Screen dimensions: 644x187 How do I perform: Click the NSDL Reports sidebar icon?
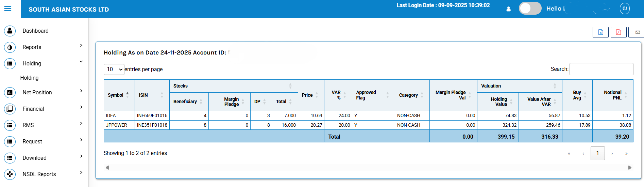[x=10, y=174]
